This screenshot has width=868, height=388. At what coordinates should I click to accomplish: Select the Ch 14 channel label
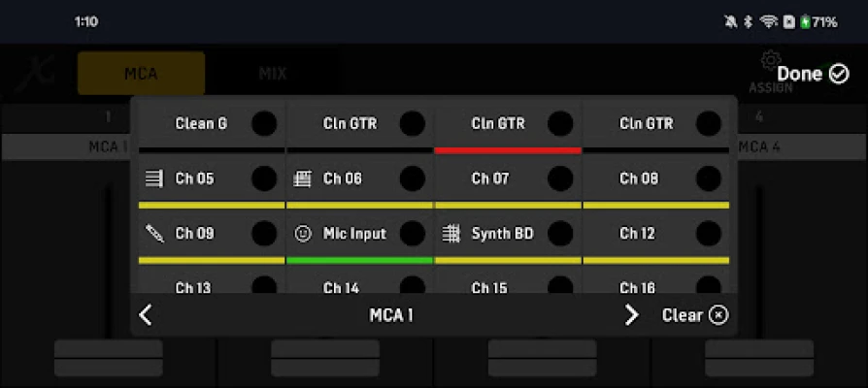[x=341, y=287]
